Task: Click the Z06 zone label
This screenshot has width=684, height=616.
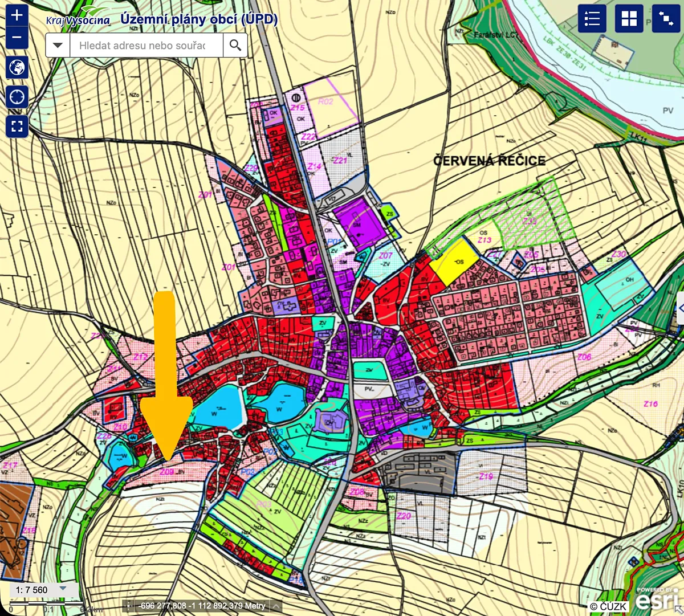Action: pyautogui.click(x=584, y=357)
